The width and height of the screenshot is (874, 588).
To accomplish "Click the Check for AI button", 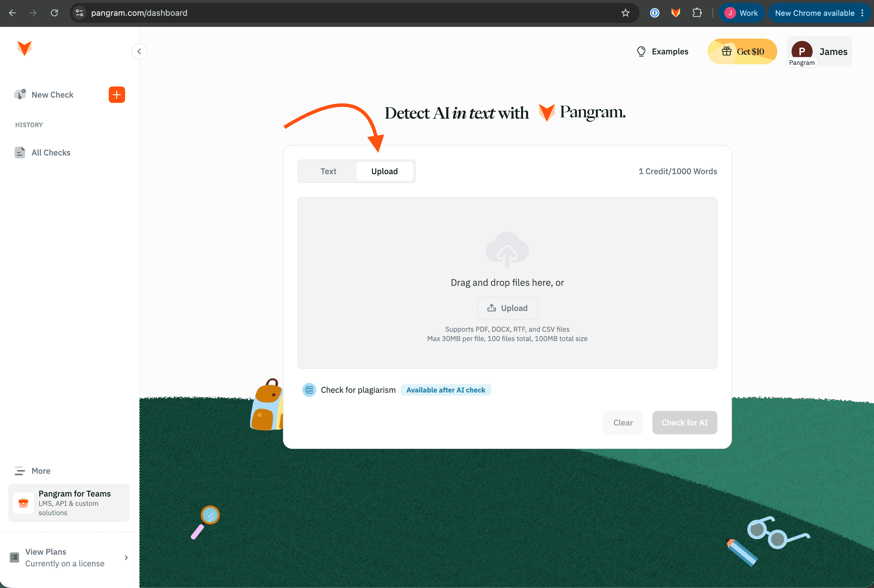I will [x=685, y=423].
